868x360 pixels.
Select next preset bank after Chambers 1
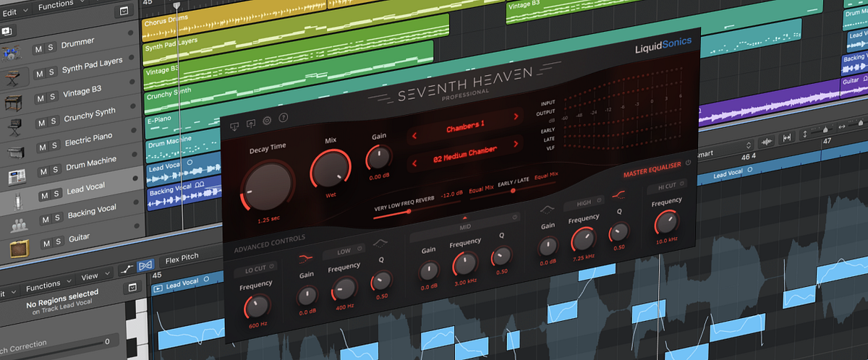(516, 116)
